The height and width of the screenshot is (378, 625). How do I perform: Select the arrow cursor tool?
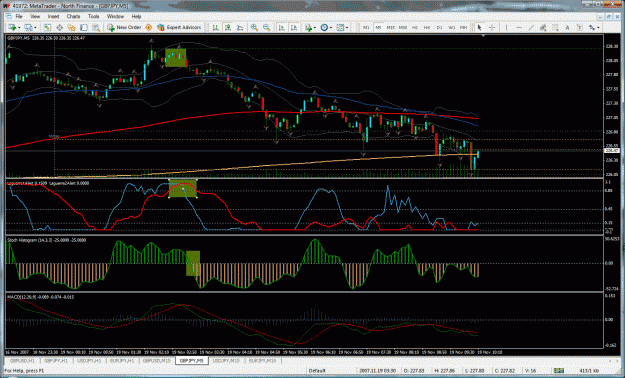[x=480, y=28]
